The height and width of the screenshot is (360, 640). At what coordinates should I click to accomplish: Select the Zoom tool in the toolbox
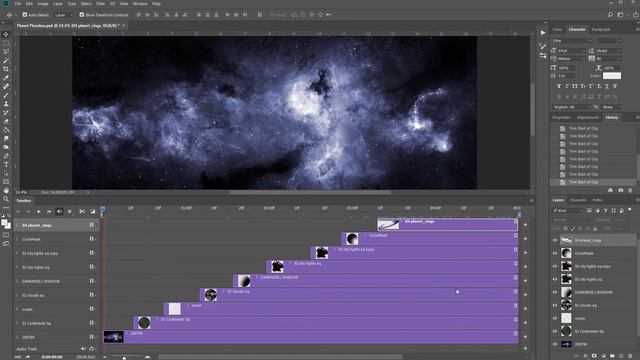[6, 199]
